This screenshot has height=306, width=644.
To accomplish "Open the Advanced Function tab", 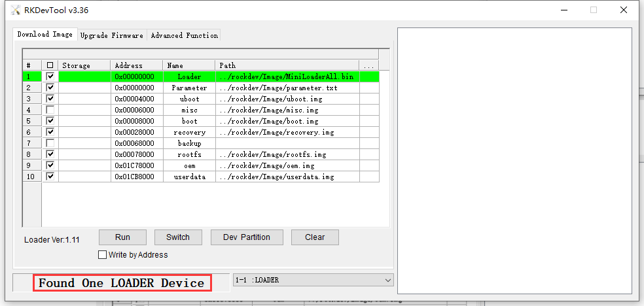I will pyautogui.click(x=184, y=35).
